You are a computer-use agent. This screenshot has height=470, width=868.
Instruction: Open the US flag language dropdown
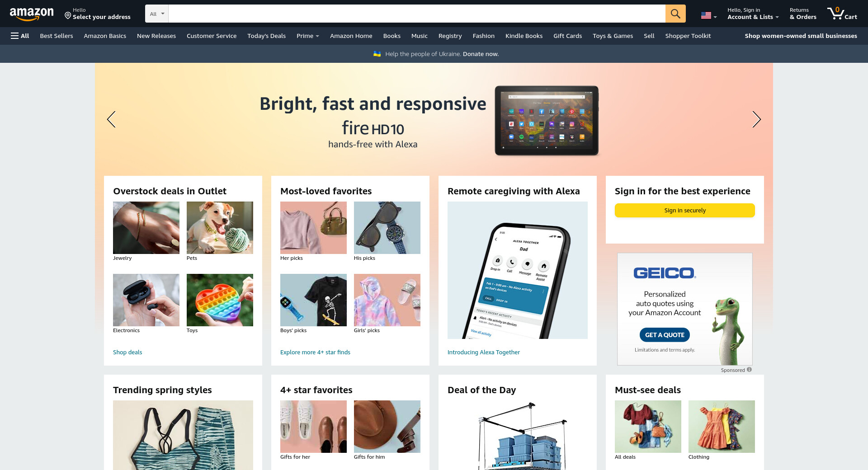pos(709,15)
